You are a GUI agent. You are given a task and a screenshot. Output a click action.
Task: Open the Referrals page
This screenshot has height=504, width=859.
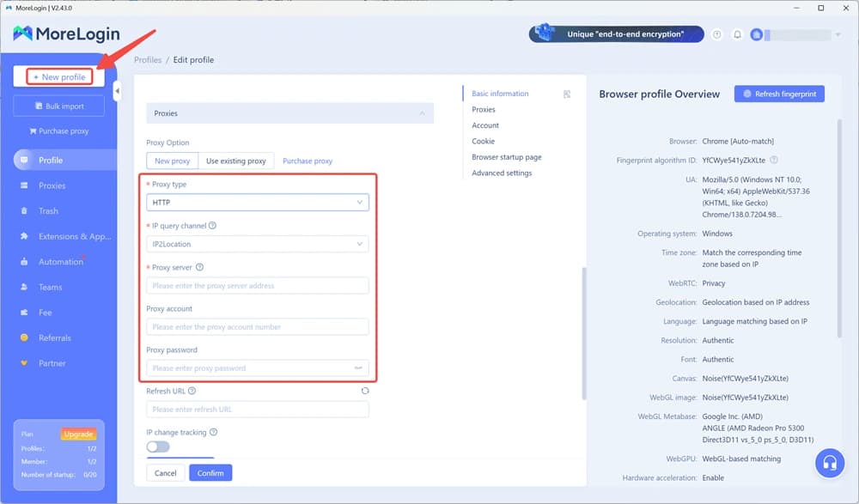tap(52, 337)
